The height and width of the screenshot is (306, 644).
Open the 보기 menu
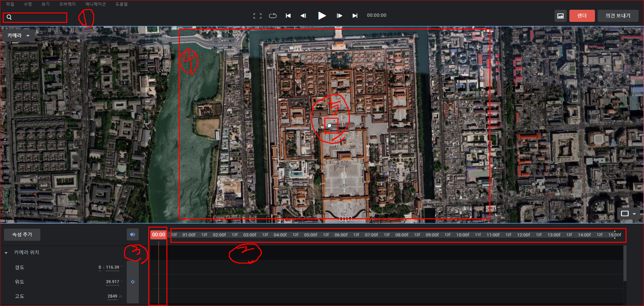point(45,4)
